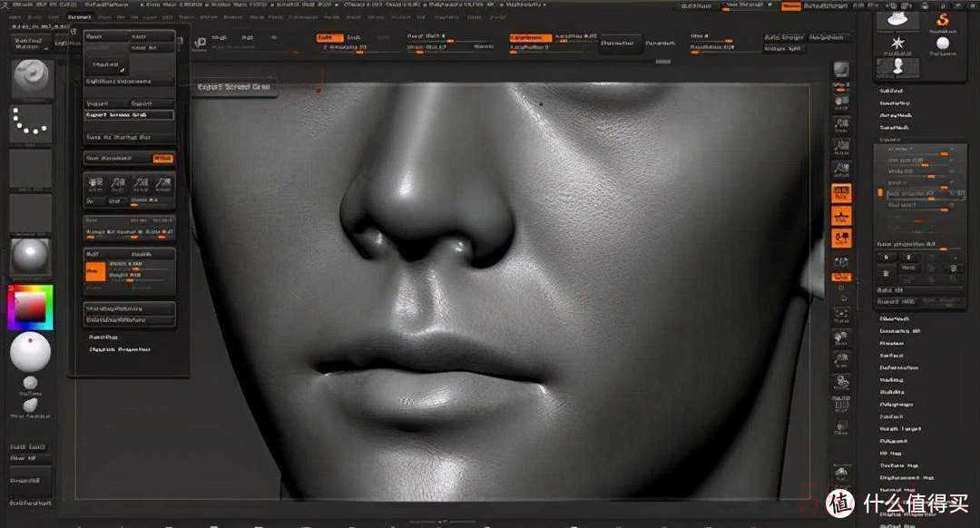This screenshot has height=528, width=980.
Task: Click top gray icon on the right shelf
Action: pos(841,71)
